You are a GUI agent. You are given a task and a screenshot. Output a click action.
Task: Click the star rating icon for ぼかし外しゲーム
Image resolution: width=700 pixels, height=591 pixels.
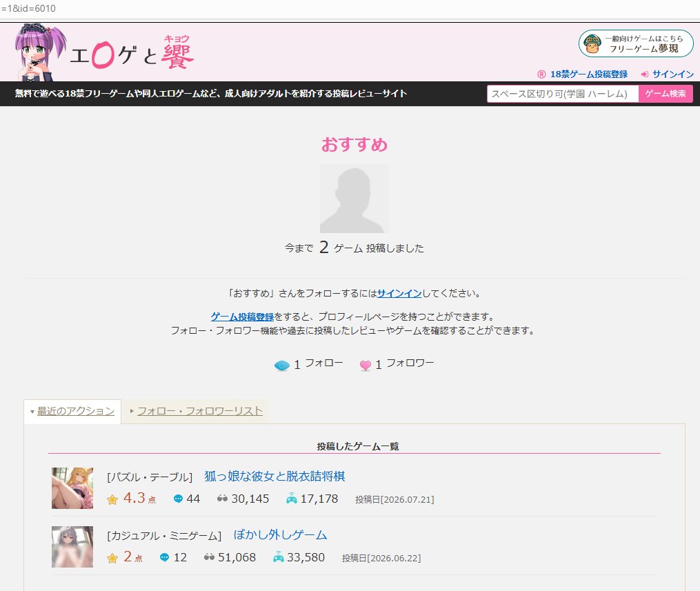point(112,558)
